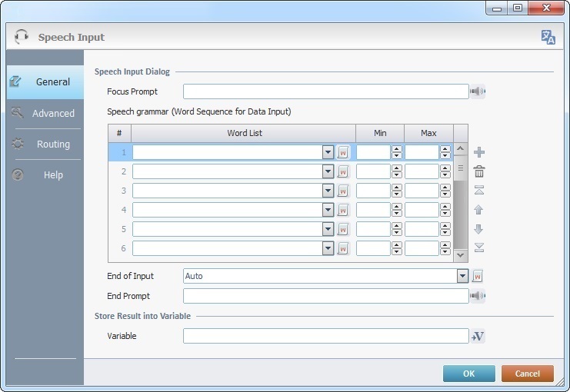This screenshot has height=392, width=570.
Task: Click the speaker icon beside End Prompt
Action: click(x=478, y=296)
